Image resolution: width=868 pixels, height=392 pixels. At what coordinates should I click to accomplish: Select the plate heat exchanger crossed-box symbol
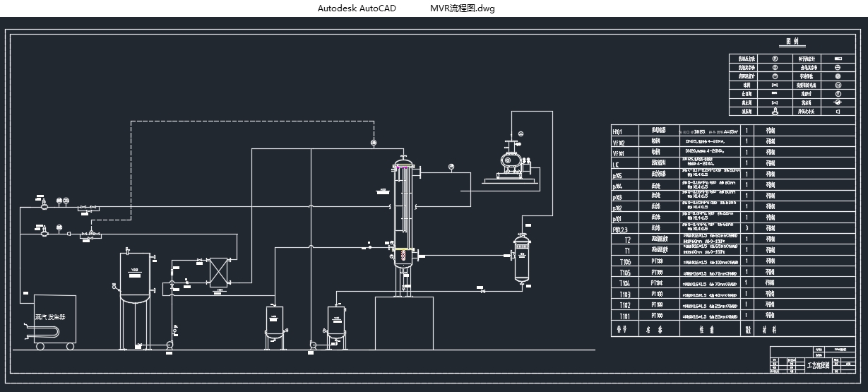click(x=217, y=271)
